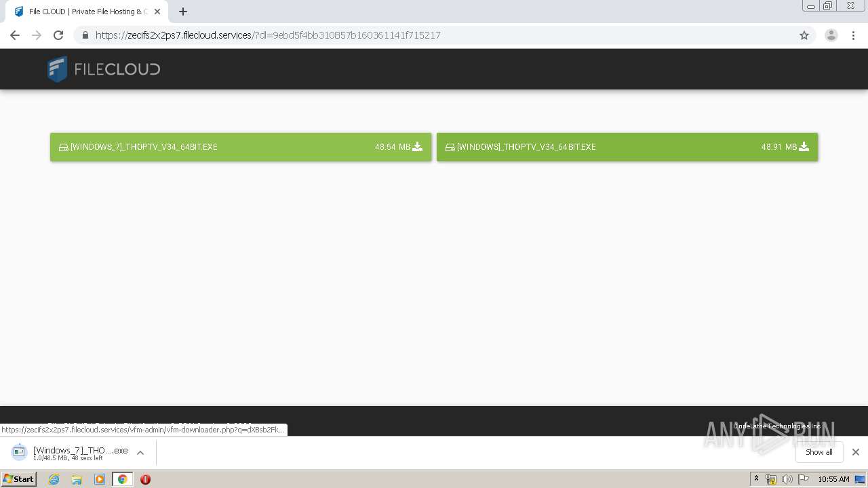Click the network tray icon
This screenshot has height=488, width=868.
(771, 479)
